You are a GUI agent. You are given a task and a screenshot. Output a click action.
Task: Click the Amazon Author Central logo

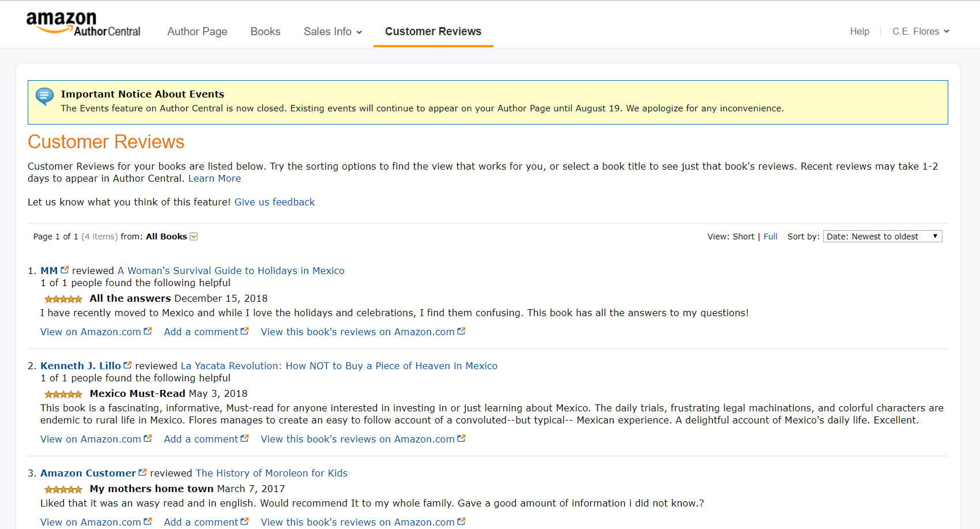[83, 24]
